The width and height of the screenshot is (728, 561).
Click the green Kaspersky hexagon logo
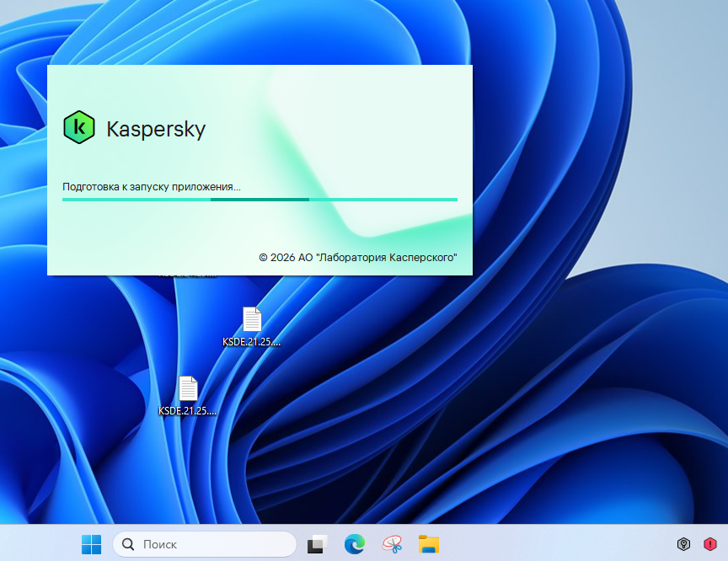pos(79,127)
